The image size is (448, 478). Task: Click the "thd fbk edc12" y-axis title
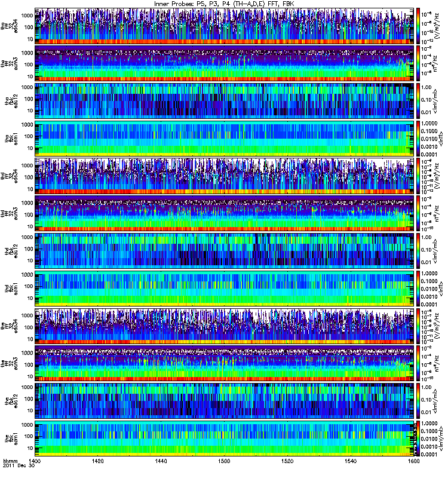click(x=11, y=251)
